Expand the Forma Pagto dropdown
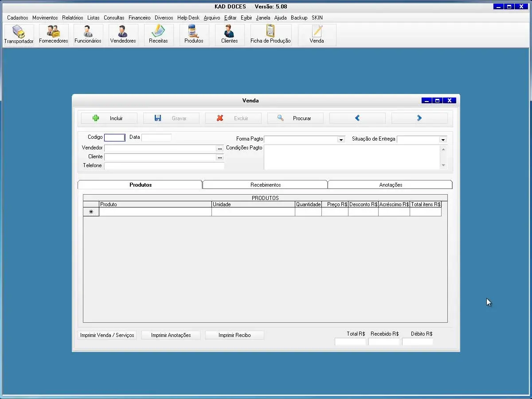Viewport: 532px width, 399px height. point(341,140)
